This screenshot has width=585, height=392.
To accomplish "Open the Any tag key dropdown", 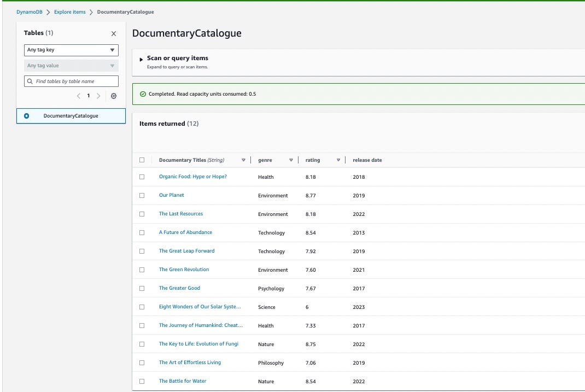I will click(71, 50).
